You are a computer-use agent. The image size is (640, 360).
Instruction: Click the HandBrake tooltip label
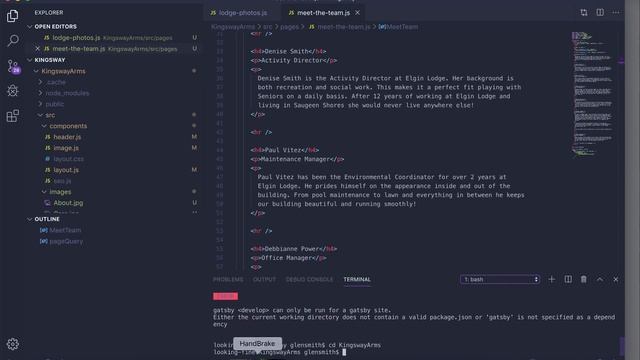257,344
